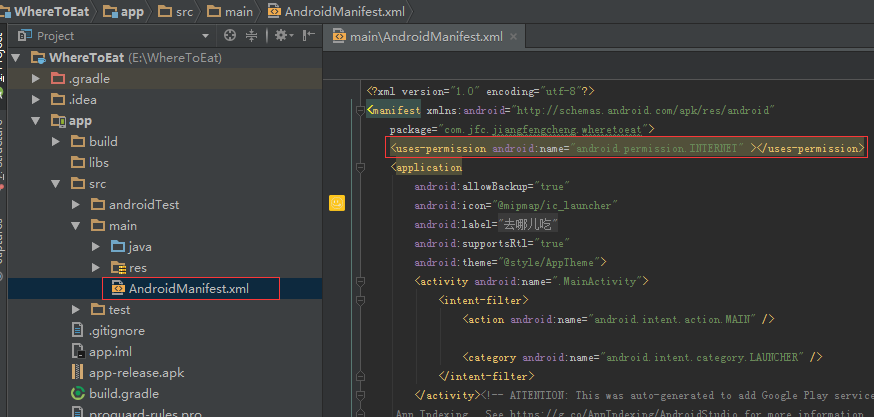
Task: Select the .gitignore file
Action: [116, 331]
